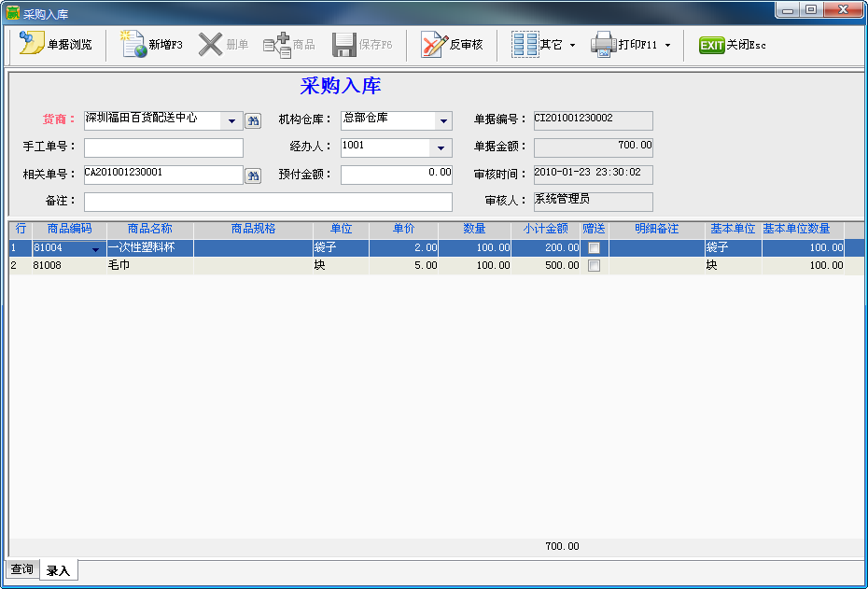Click 关闭Esc exit icon
The image size is (868, 589).
pyautogui.click(x=712, y=45)
